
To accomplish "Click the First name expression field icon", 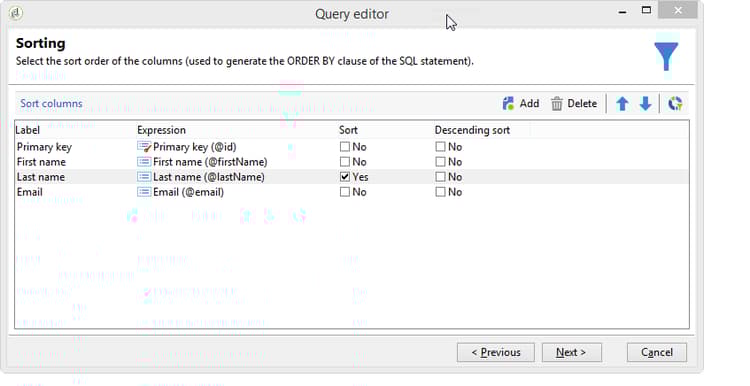I will [x=144, y=162].
